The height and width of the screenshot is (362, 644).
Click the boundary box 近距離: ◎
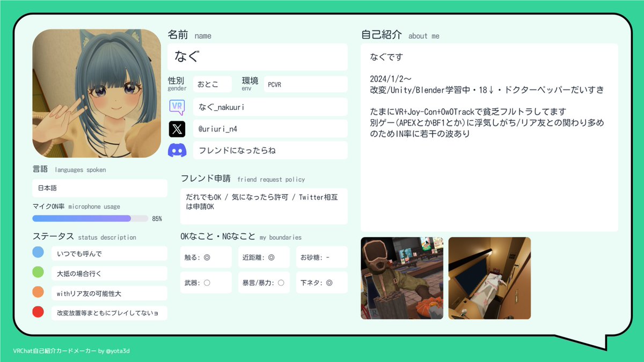[x=264, y=257]
